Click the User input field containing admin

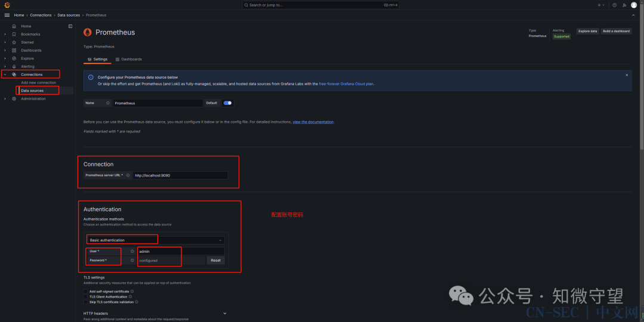pyautogui.click(x=181, y=251)
